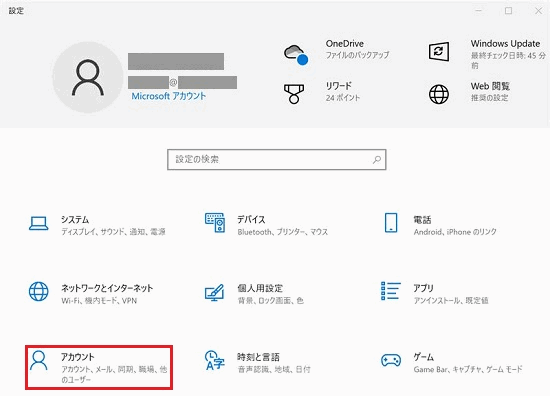Click the アンインストール、既定値 description

pos(451,301)
